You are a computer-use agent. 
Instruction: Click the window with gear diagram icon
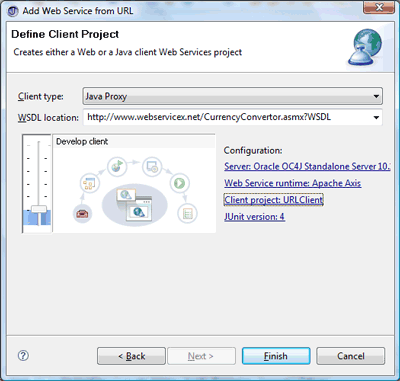(152, 166)
